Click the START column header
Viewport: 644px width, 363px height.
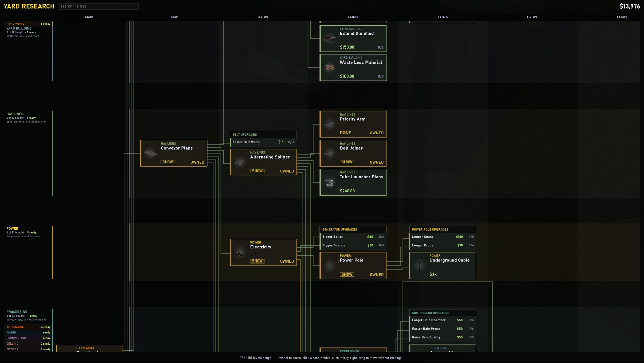tap(89, 17)
